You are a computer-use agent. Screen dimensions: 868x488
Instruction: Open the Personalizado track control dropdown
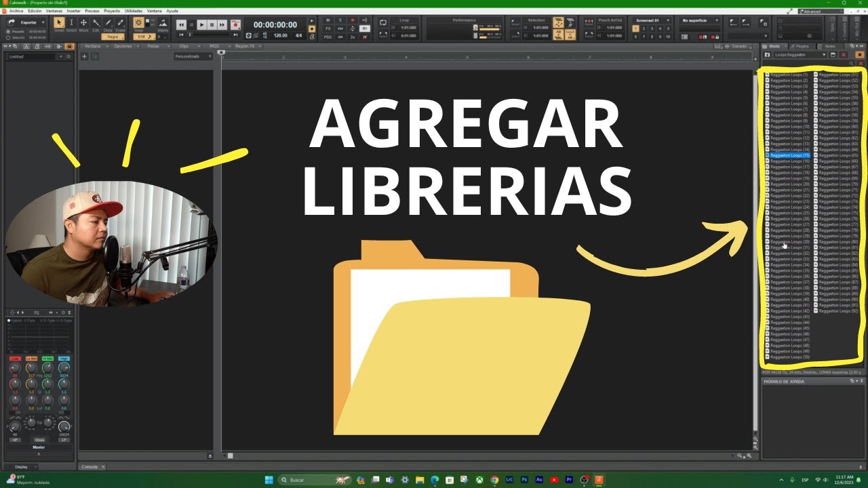(193, 56)
